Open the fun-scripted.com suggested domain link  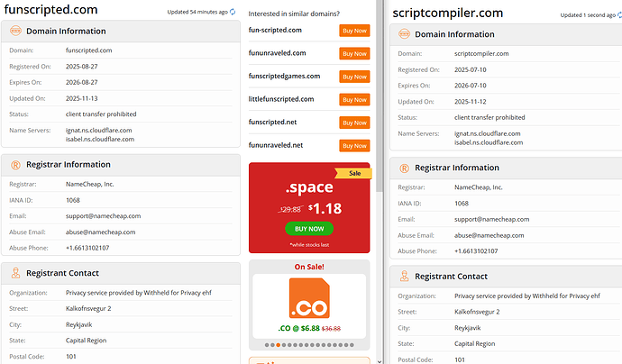pos(275,30)
